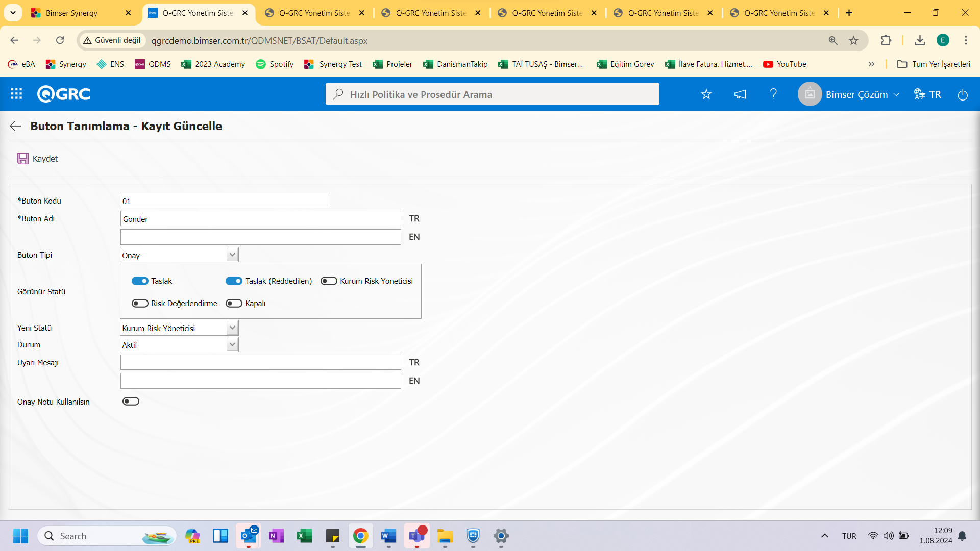Click the help question mark icon
980x551 pixels.
(774, 93)
